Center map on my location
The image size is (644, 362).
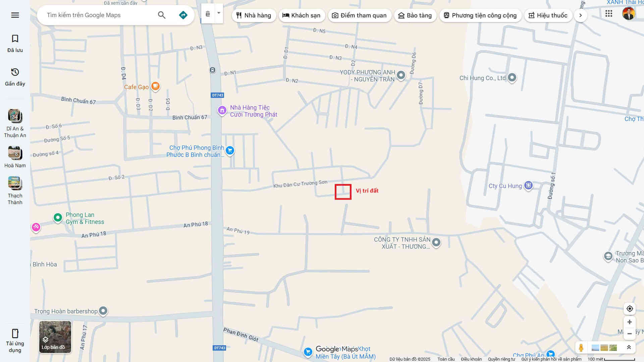tap(630, 309)
